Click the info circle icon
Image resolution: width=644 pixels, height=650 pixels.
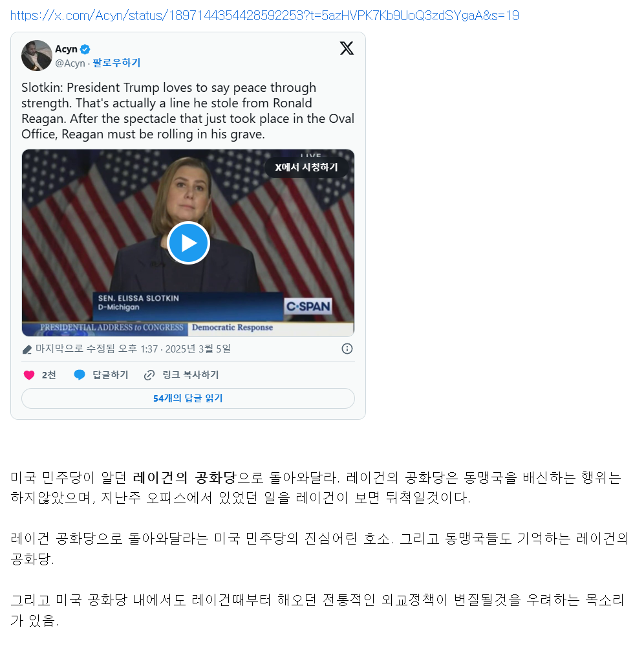[347, 349]
